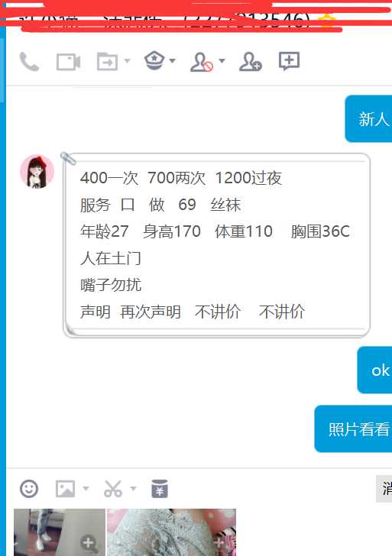
Task: Expand the send file dropdown arrow
Action: point(127,61)
